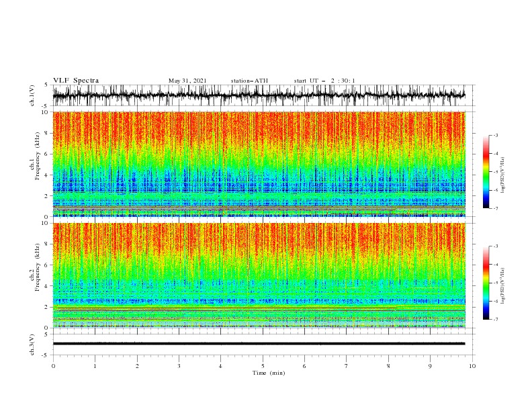Click the "-3" label on ch.2 colorbar
Screen dimensions: 532x411
click(496, 246)
